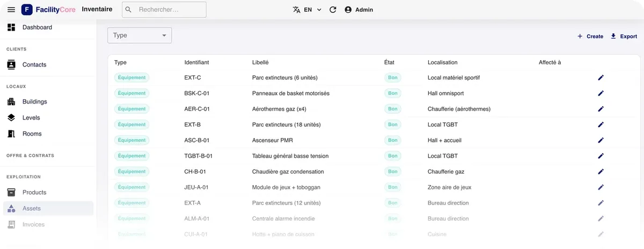Open the hamburger navigation menu
This screenshot has width=644, height=249.
pyautogui.click(x=11, y=10)
